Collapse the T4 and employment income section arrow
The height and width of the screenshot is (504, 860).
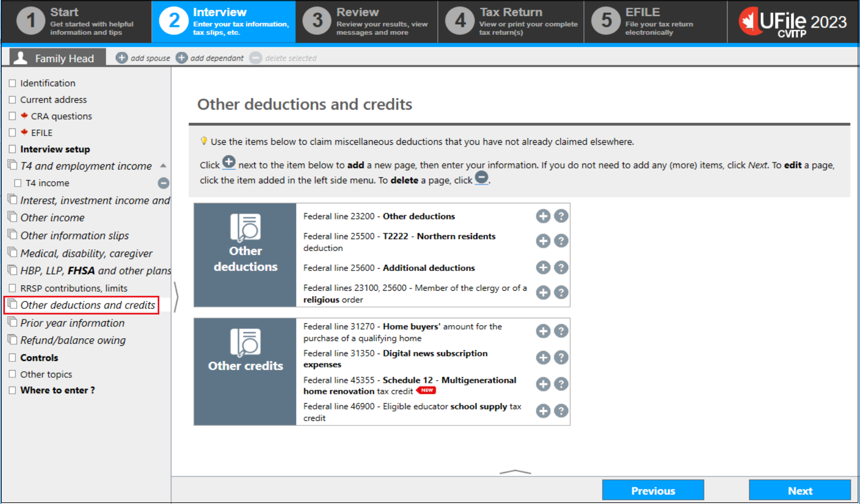point(163,165)
